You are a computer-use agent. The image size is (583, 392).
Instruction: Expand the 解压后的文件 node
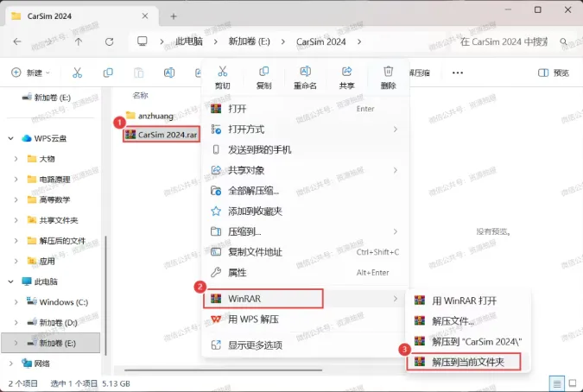tap(16, 241)
